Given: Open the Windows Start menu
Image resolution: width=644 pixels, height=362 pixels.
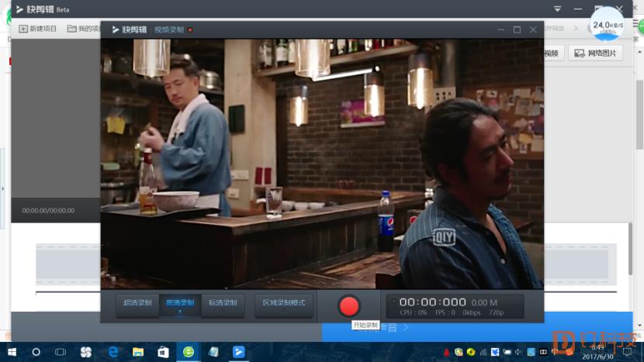Looking at the screenshot, I should (12, 352).
